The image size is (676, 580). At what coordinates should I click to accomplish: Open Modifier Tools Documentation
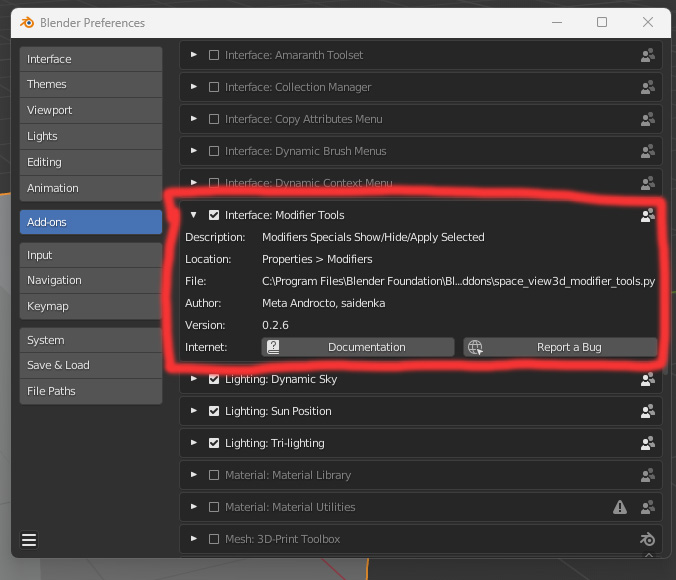358,347
